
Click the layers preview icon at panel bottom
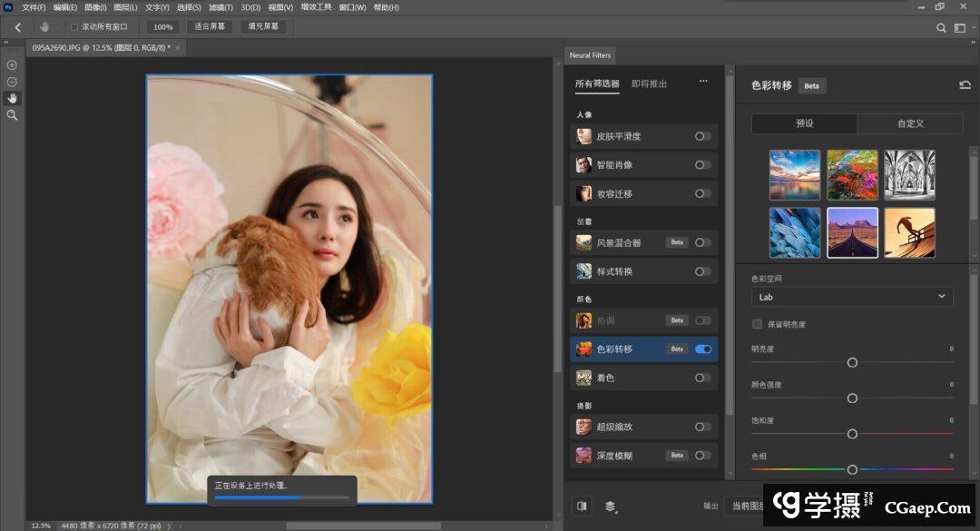pyautogui.click(x=611, y=506)
